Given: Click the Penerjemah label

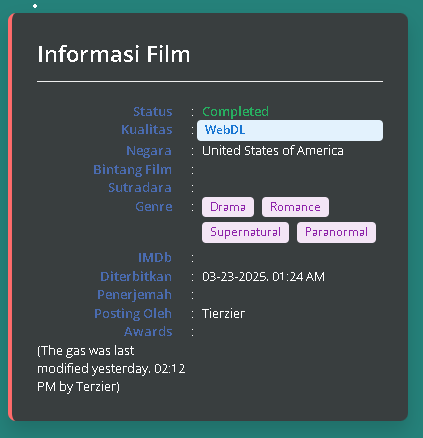Looking at the screenshot, I should (134, 295).
